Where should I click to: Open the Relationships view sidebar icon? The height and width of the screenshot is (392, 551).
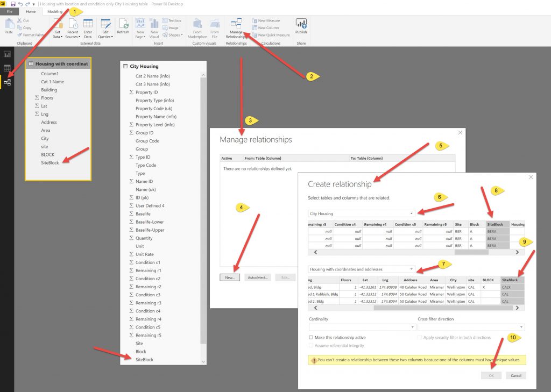click(7, 82)
